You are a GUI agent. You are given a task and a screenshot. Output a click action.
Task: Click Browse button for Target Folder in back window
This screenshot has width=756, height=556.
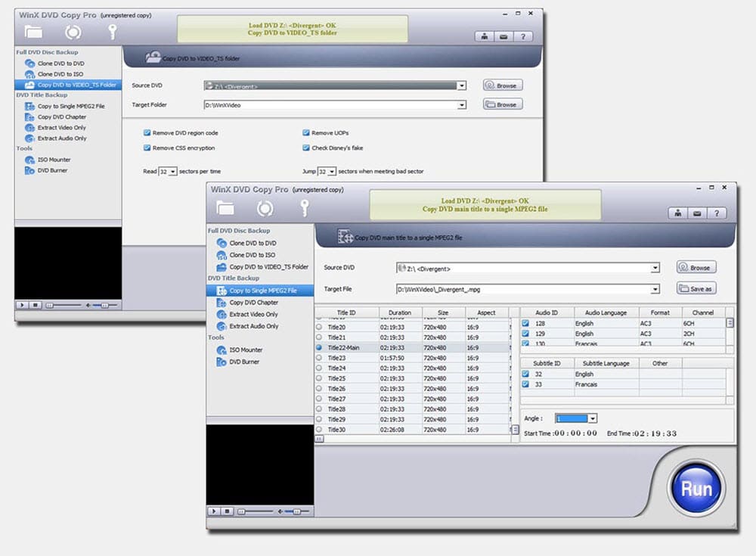(x=503, y=104)
